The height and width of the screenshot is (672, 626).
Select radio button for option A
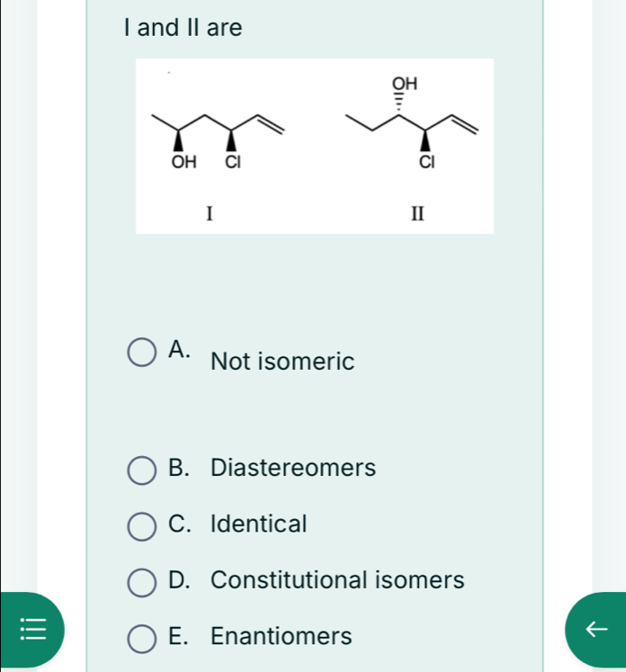[141, 354]
